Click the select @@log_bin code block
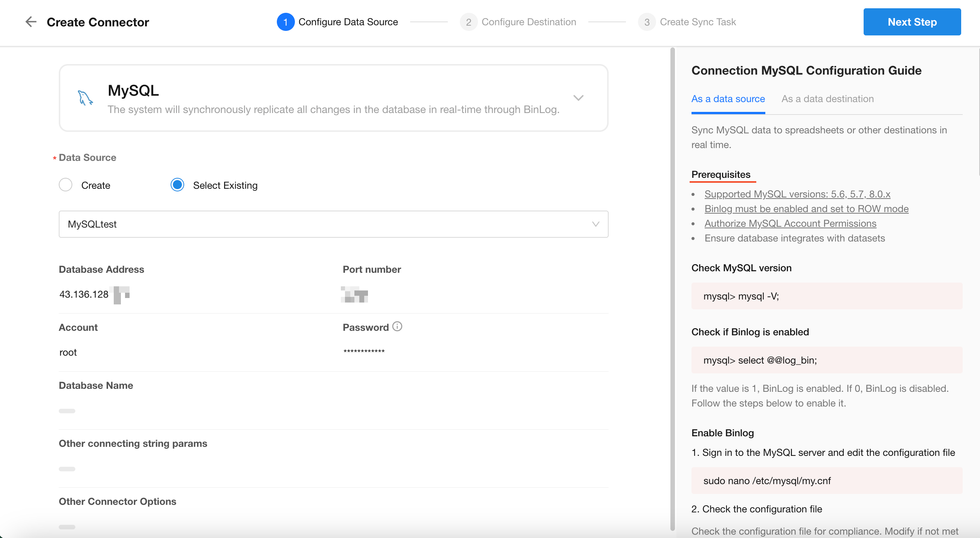 pyautogui.click(x=826, y=360)
